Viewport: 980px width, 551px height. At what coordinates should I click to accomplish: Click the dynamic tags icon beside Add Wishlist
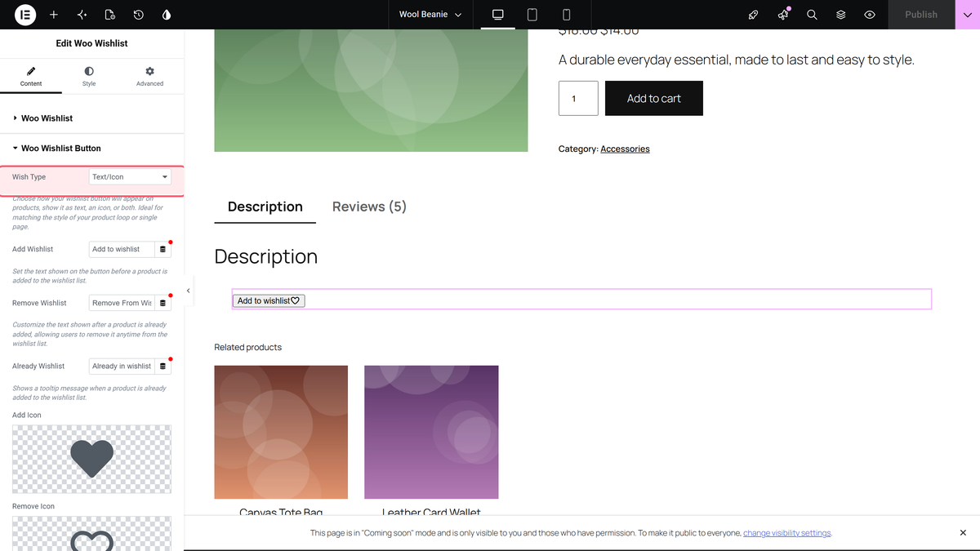pyautogui.click(x=163, y=249)
